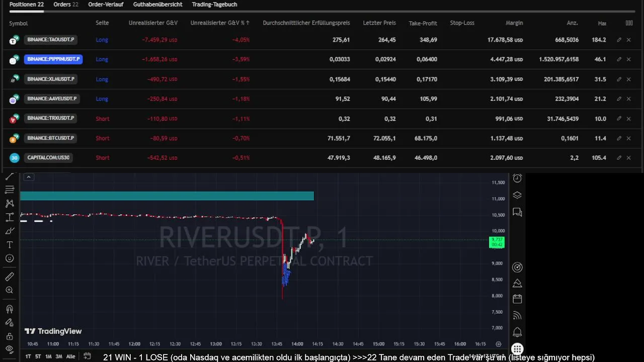Click the Margin column header

tap(514, 23)
